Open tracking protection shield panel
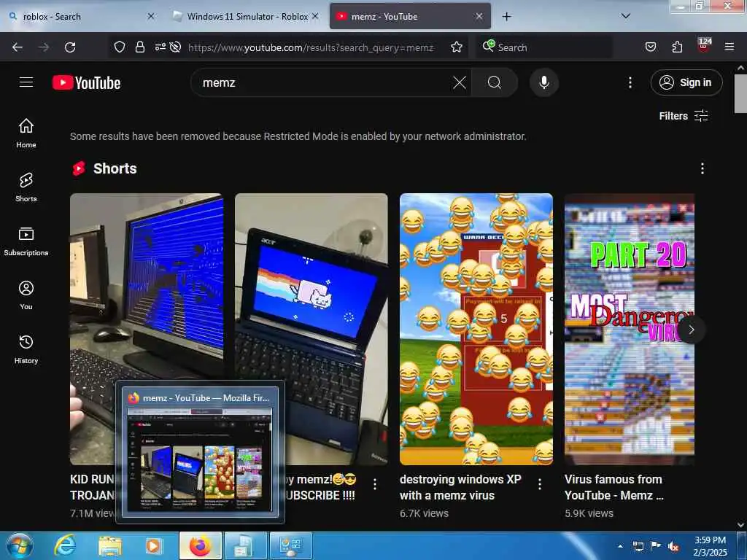Viewport: 747px width, 560px height. pos(120,47)
